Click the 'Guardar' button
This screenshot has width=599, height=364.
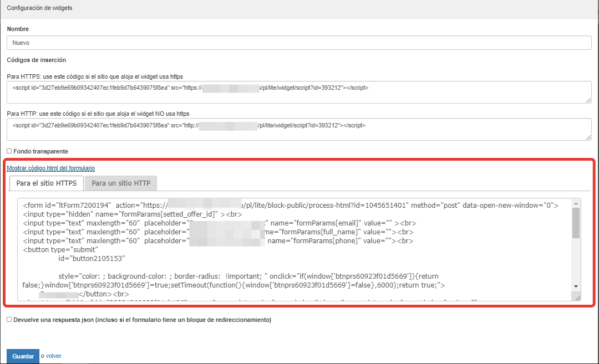point(23,356)
